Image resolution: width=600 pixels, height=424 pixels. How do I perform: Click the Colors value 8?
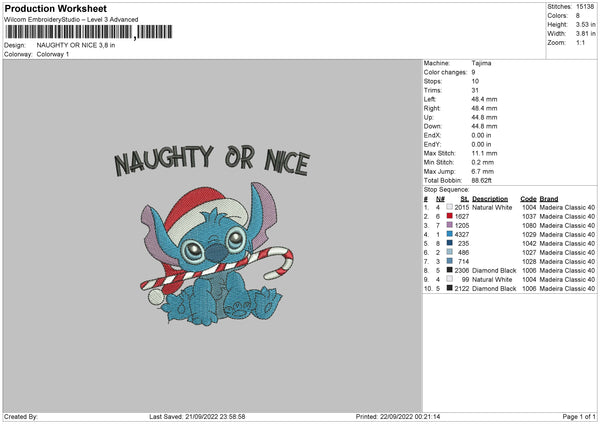pyautogui.click(x=577, y=16)
